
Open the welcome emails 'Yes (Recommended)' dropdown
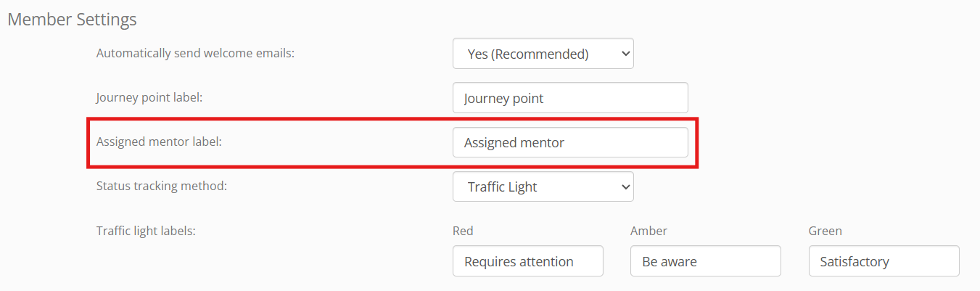click(537, 54)
